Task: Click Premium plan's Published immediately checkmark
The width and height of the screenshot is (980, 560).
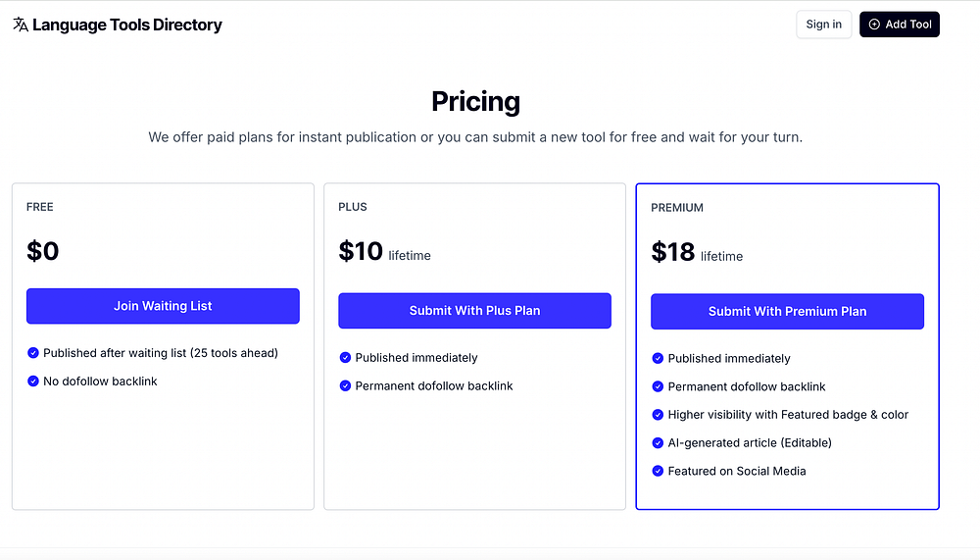Action: (x=658, y=359)
